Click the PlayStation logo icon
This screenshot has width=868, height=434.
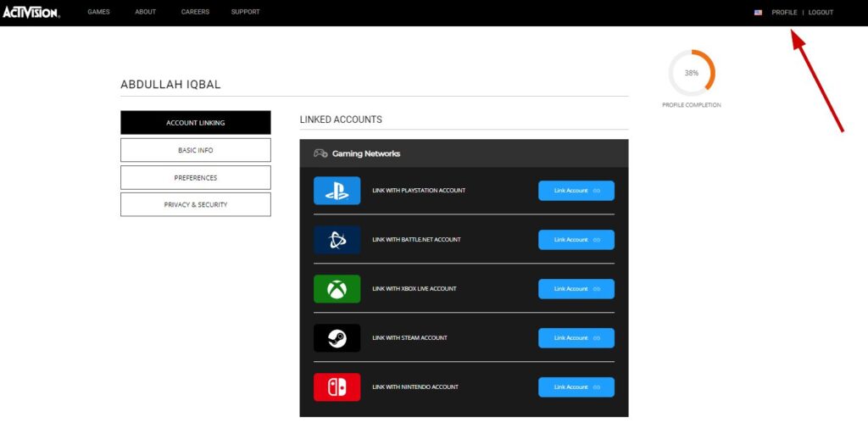coord(337,191)
